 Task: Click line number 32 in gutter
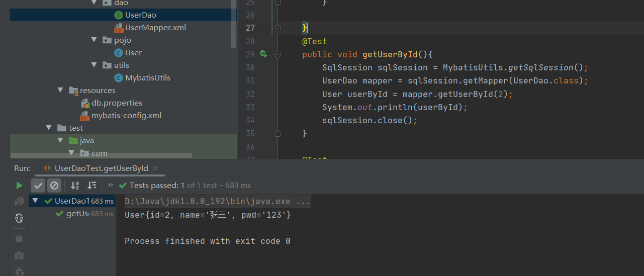[250, 94]
